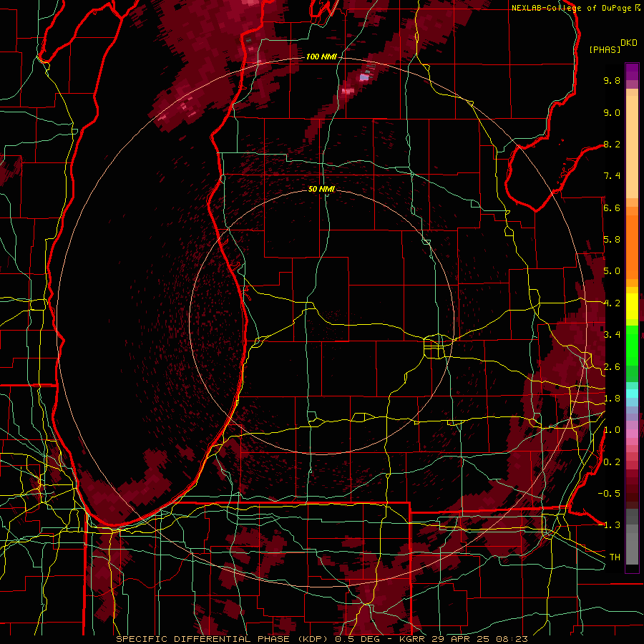Image resolution: width=644 pixels, height=644 pixels.
Task: Click the [PHAS] unit label
Action: click(605, 49)
